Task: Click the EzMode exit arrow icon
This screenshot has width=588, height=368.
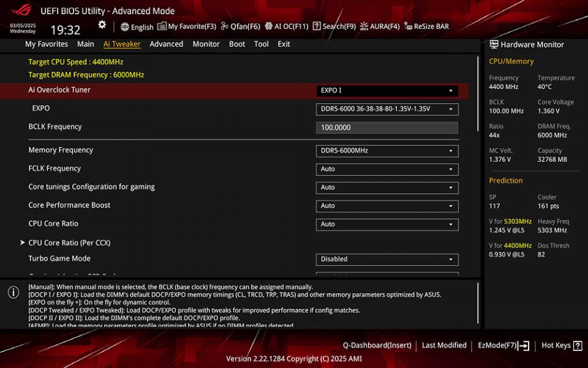Action: point(524,345)
